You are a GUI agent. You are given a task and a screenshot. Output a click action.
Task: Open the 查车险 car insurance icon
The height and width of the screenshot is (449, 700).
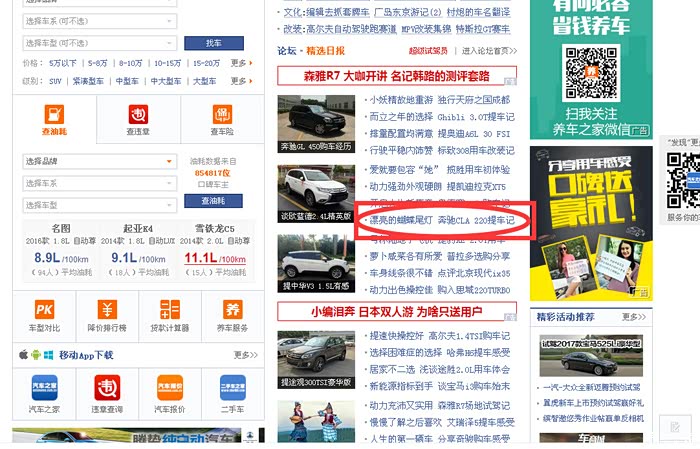pyautogui.click(x=222, y=114)
